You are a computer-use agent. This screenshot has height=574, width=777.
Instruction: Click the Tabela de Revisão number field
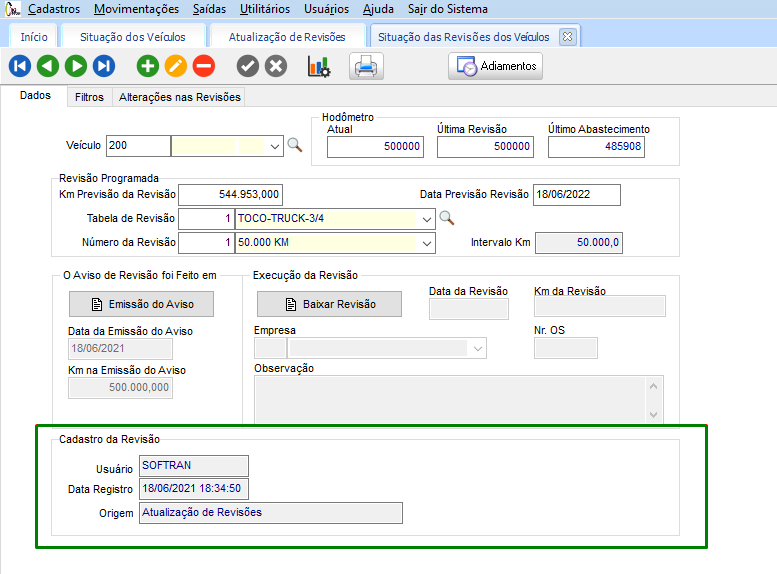coord(206,219)
